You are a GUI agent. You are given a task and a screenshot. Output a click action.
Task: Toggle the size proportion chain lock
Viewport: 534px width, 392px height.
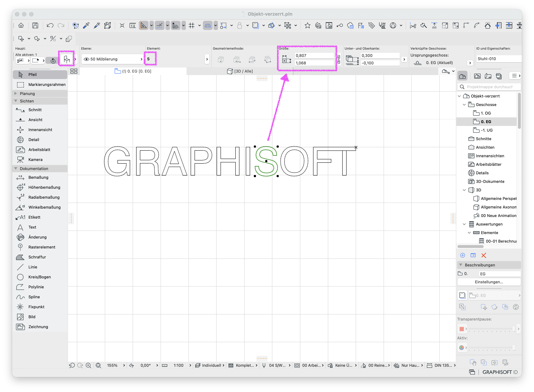click(339, 59)
